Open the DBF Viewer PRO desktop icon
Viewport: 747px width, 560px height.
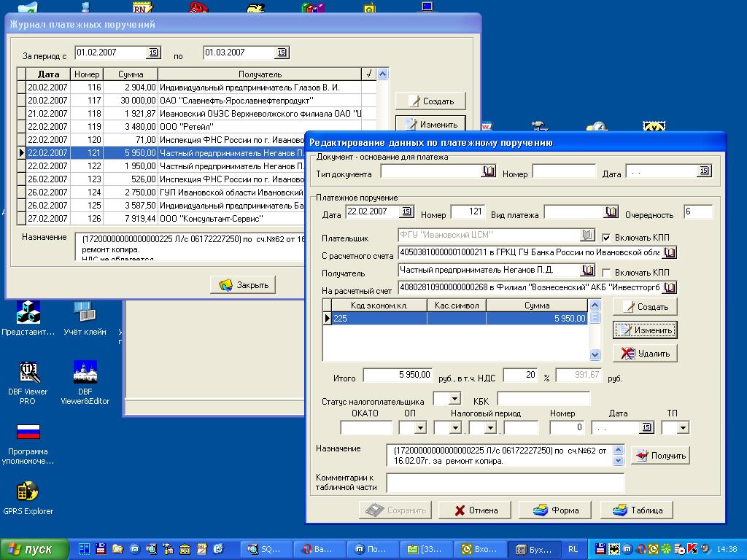(x=28, y=382)
